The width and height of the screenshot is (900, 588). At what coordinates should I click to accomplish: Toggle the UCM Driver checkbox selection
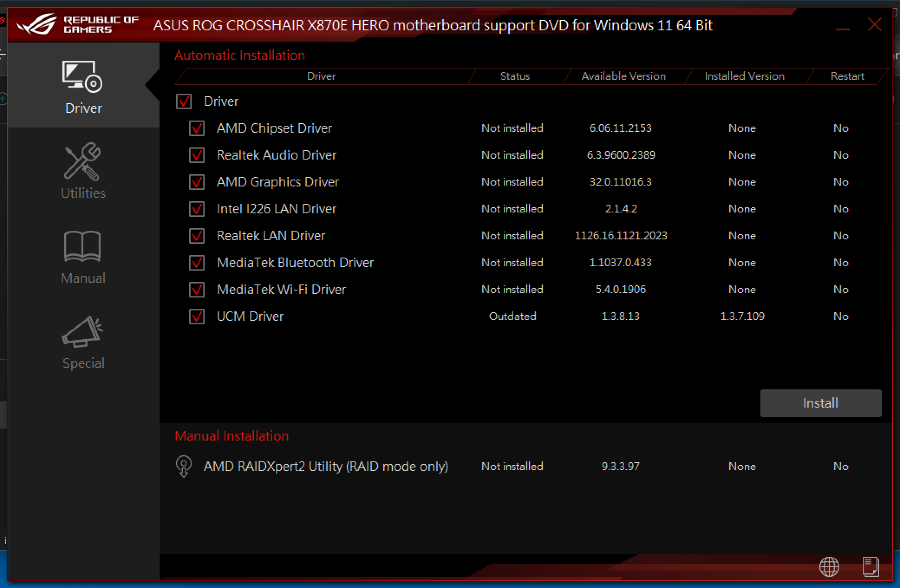196,316
